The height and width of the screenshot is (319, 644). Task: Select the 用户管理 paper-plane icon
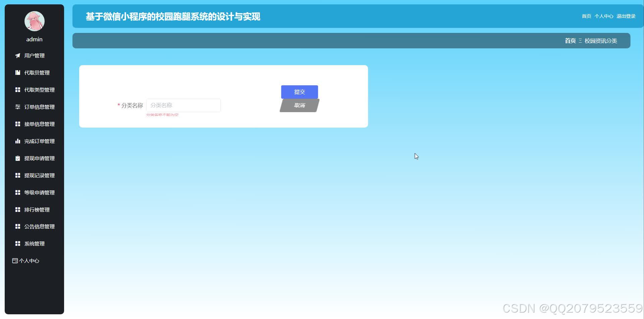pyautogui.click(x=18, y=56)
